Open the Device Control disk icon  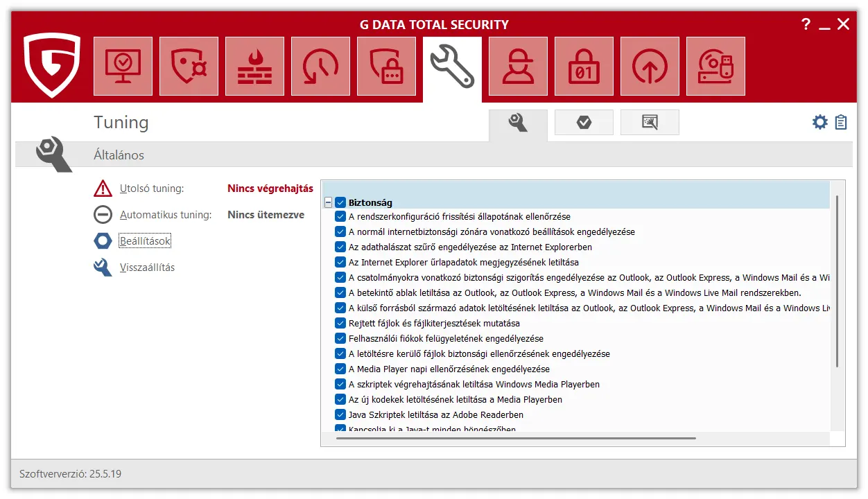715,67
